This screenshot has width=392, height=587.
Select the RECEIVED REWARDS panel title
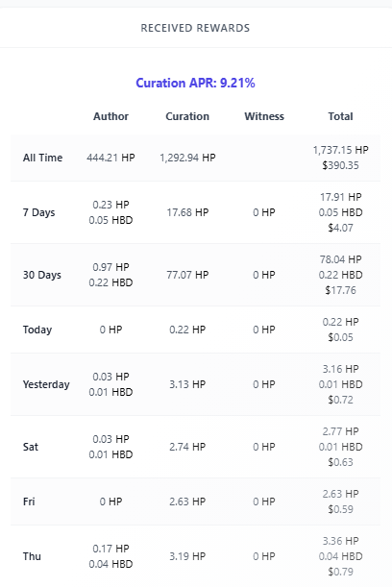pos(195,28)
